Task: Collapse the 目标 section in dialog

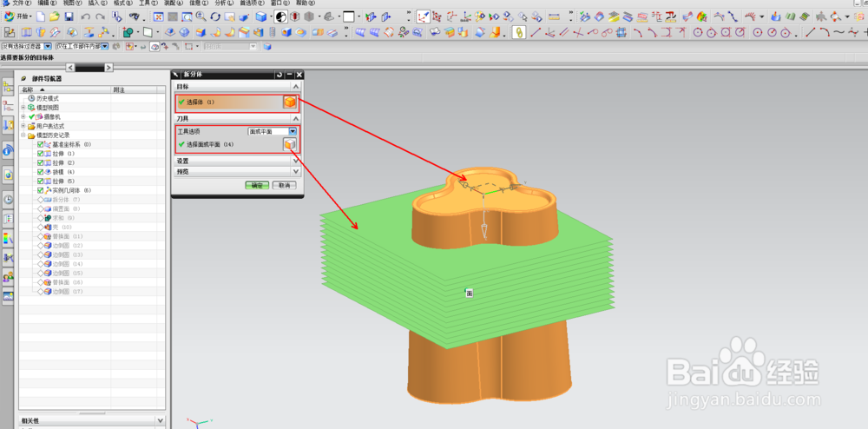Action: (x=296, y=86)
